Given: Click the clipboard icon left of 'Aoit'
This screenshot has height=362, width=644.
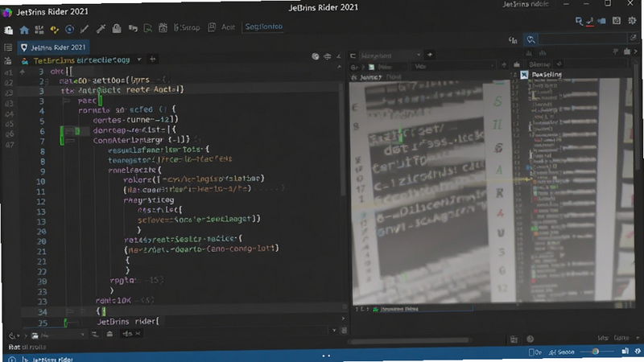Looking at the screenshot, I should coord(212,27).
